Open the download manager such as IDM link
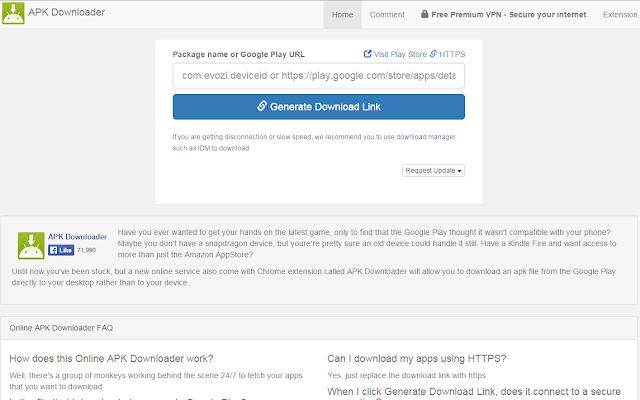Viewport: 640px width, 400px height. point(314,142)
